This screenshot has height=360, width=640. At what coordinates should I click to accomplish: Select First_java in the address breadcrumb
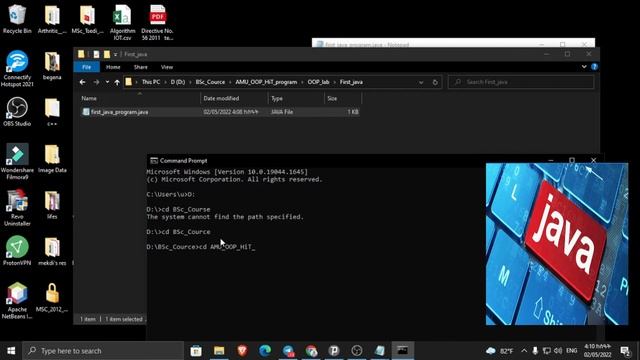click(x=351, y=82)
